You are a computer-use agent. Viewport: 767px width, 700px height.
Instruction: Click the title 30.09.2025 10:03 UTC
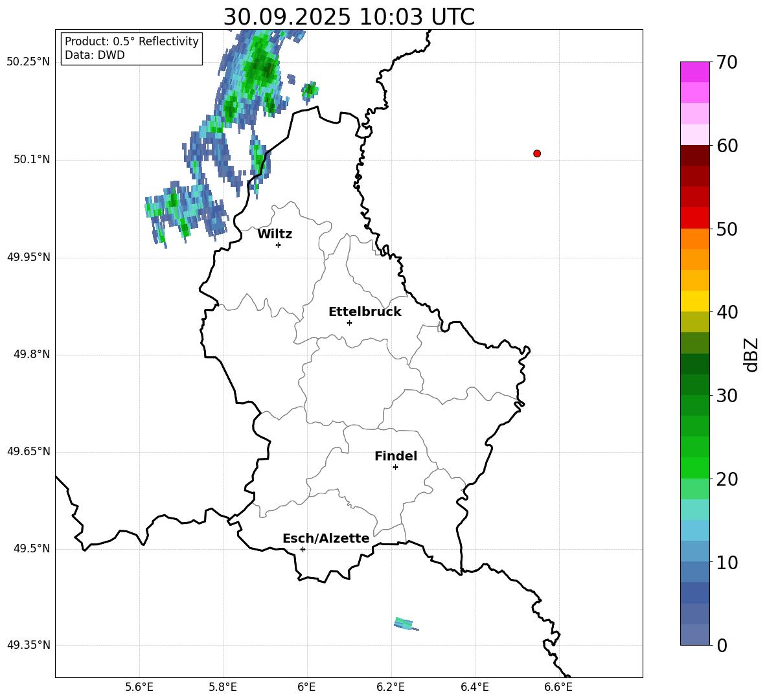tap(349, 17)
